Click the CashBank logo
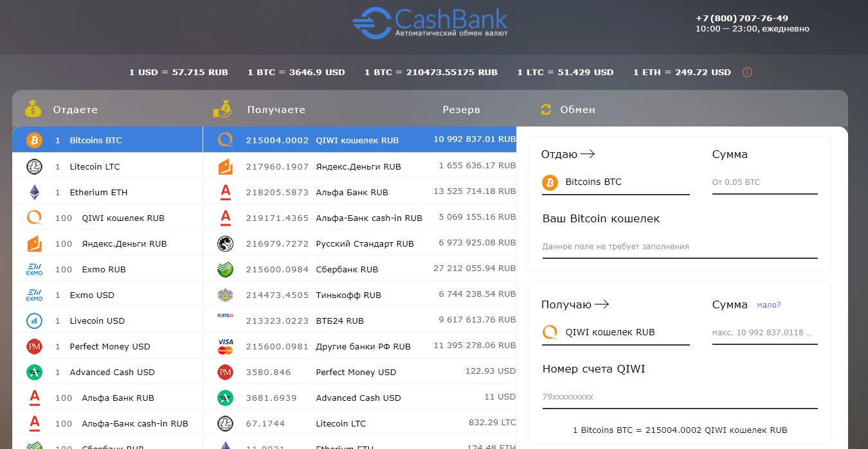The image size is (868, 449). click(430, 23)
